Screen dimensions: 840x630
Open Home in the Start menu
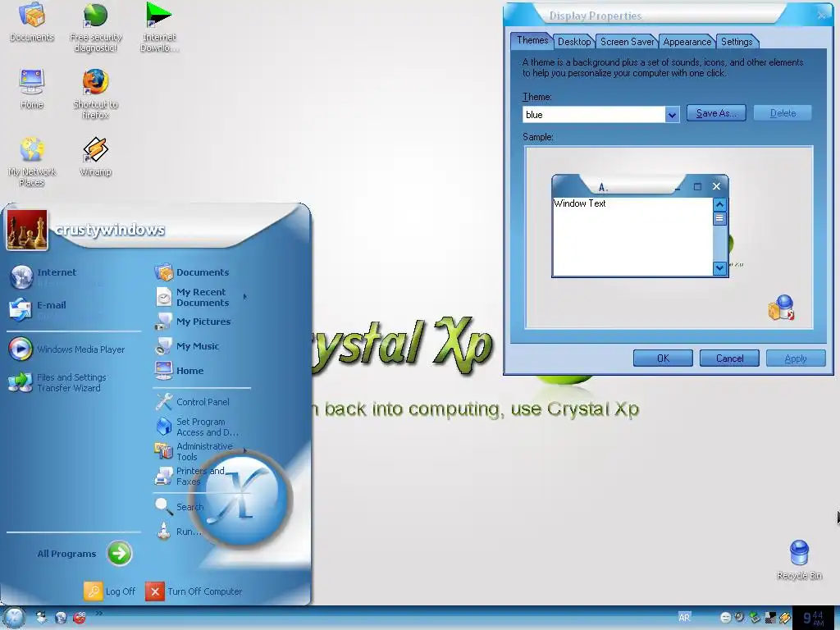click(x=179, y=370)
